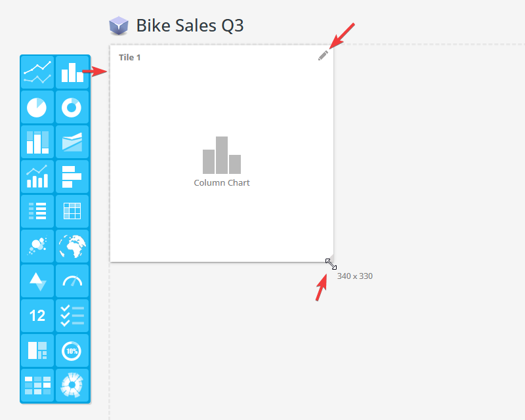Screen dimensions: 525x420
Task: Pick the treemap chart icon
Action: pos(37,350)
